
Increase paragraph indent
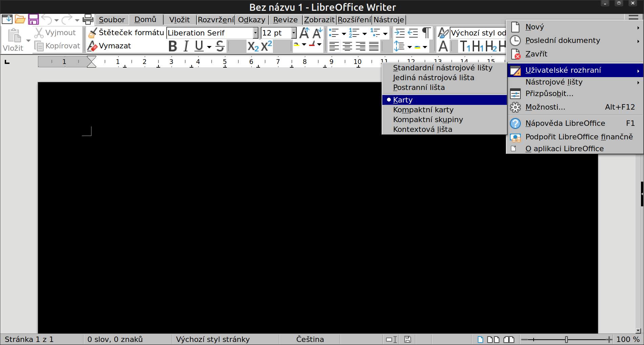pyautogui.click(x=400, y=33)
